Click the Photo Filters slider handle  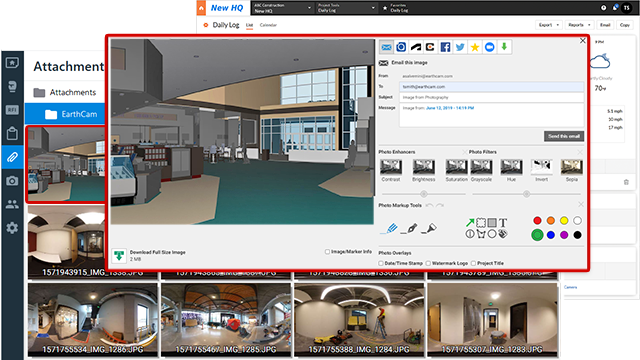[x=527, y=194]
